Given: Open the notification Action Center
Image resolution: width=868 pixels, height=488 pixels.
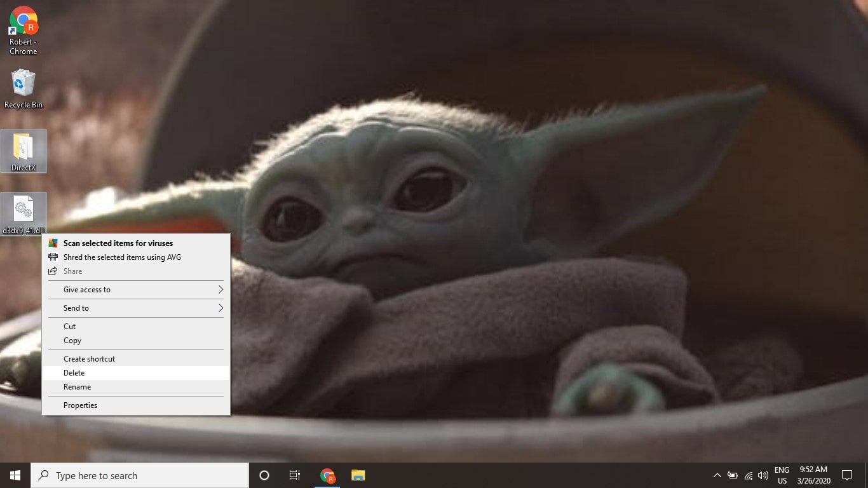Looking at the screenshot, I should pyautogui.click(x=846, y=475).
